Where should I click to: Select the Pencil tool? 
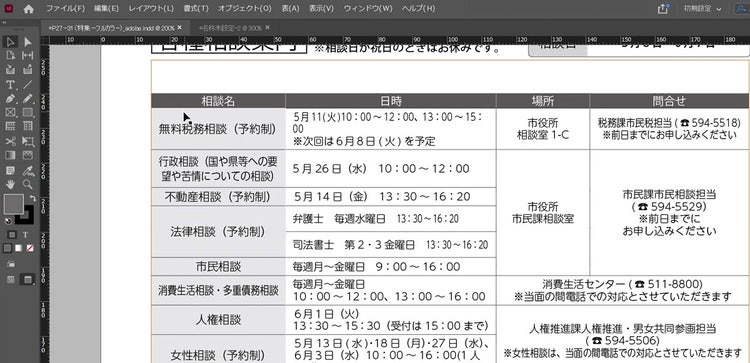[28, 99]
